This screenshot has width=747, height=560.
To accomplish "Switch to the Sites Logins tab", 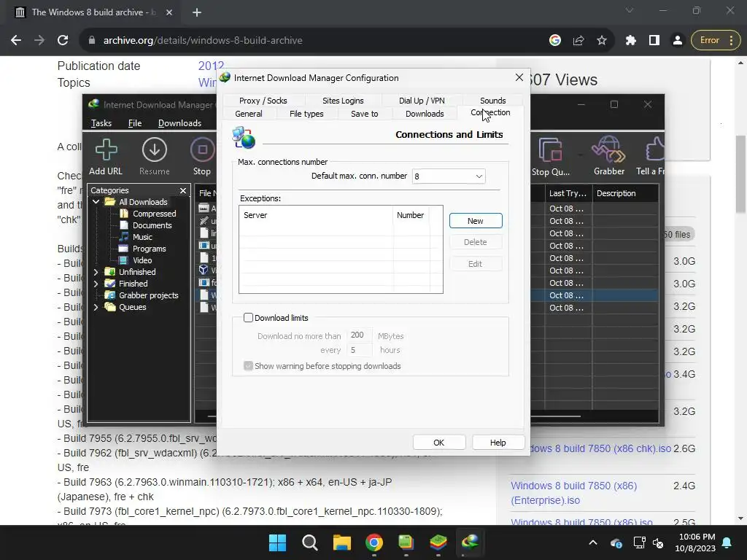I will 343,101.
